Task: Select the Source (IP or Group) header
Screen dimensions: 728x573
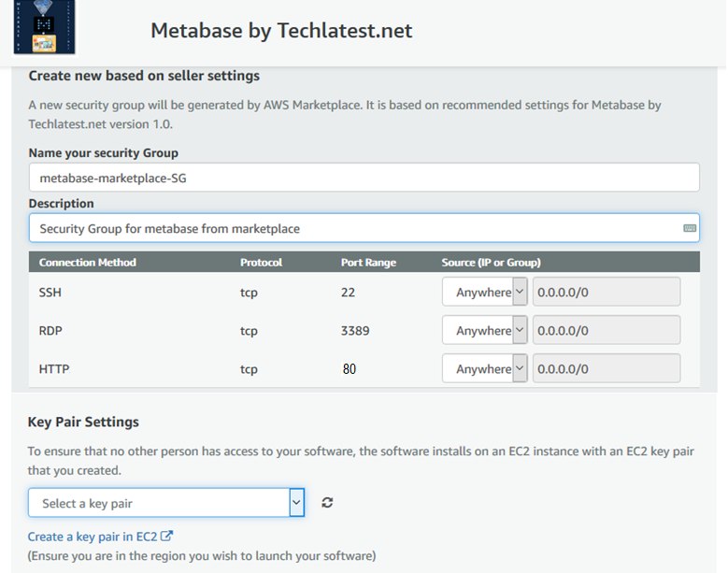Action: (x=492, y=263)
